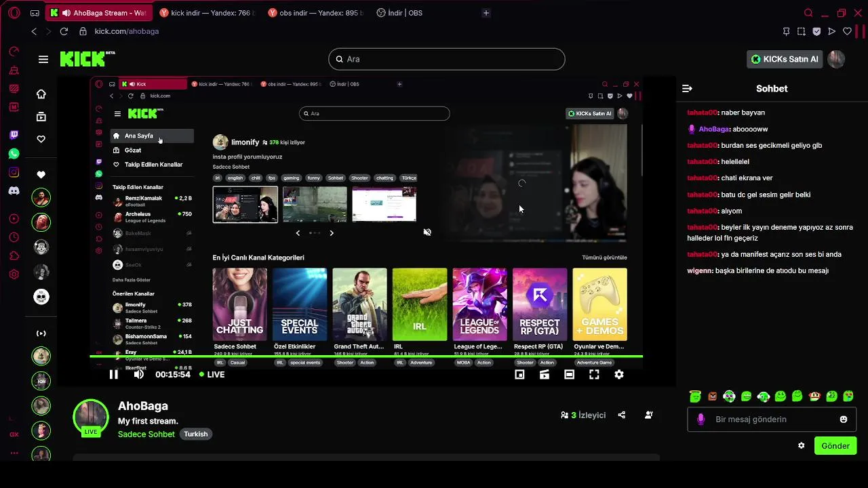Screen dimensions: 868x488
Task: Open Browse icon in Kick sidebar
Action: coord(41,117)
